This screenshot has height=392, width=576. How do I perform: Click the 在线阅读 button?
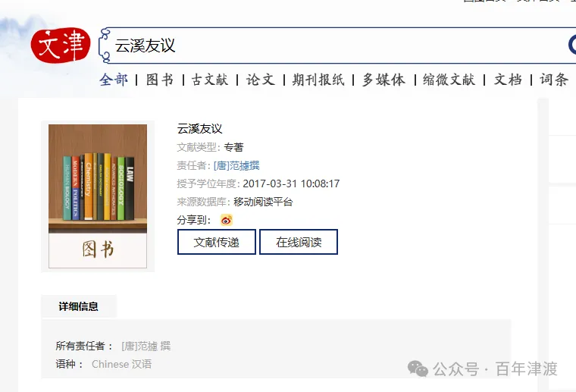tap(299, 242)
